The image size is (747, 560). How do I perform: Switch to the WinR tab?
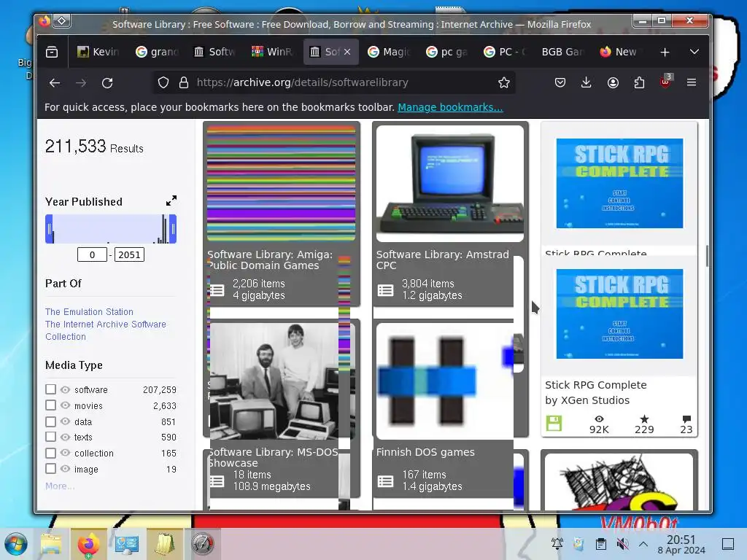tap(273, 52)
